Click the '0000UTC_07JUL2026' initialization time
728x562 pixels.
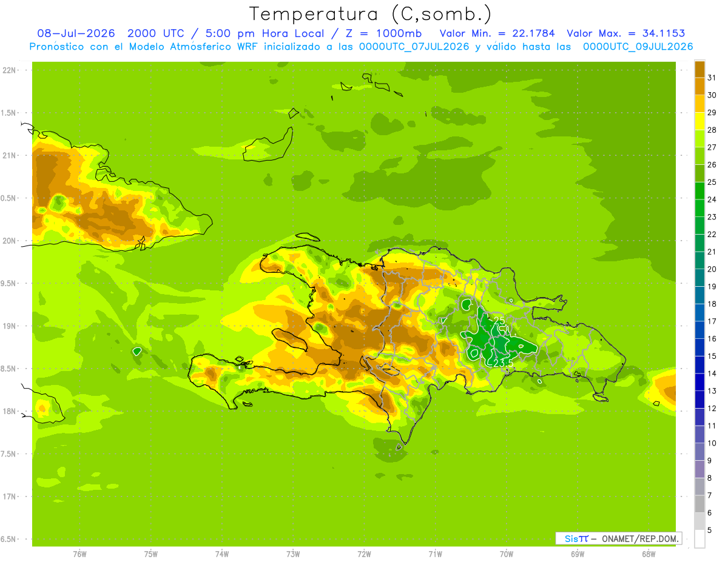coord(414,47)
